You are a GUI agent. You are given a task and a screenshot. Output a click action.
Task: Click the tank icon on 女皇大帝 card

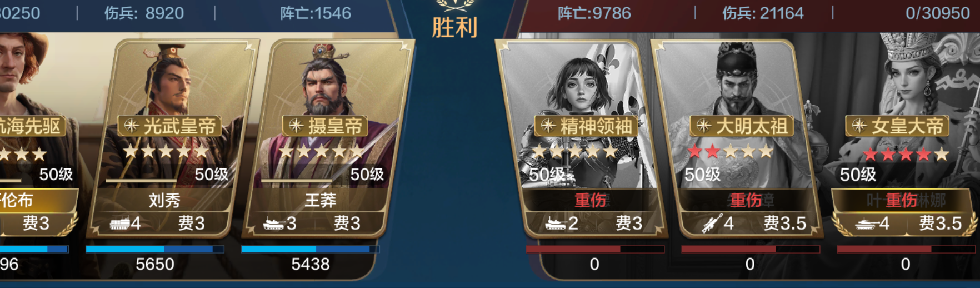pos(866,224)
